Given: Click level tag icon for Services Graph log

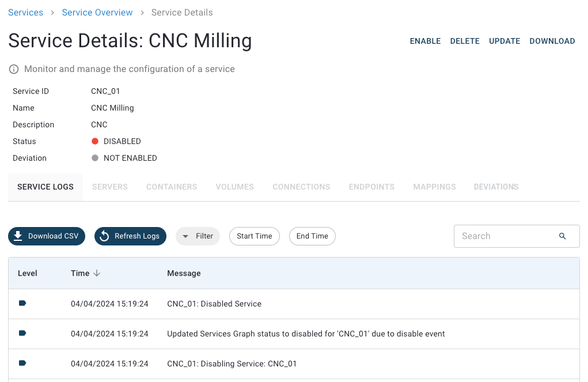Looking at the screenshot, I should tap(22, 333).
